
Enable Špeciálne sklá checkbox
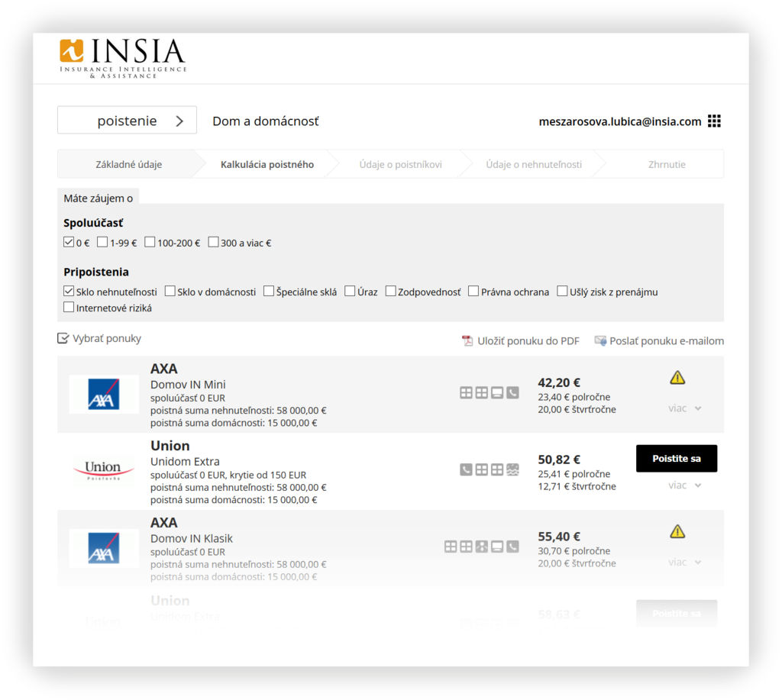click(269, 291)
